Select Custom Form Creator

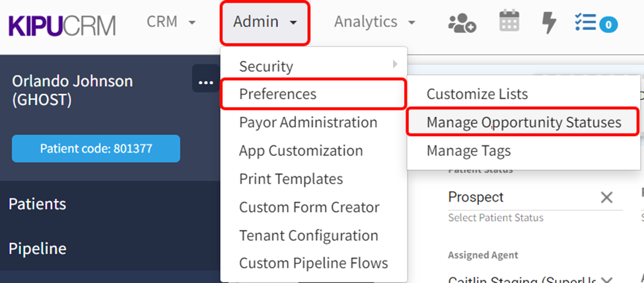coord(309,207)
